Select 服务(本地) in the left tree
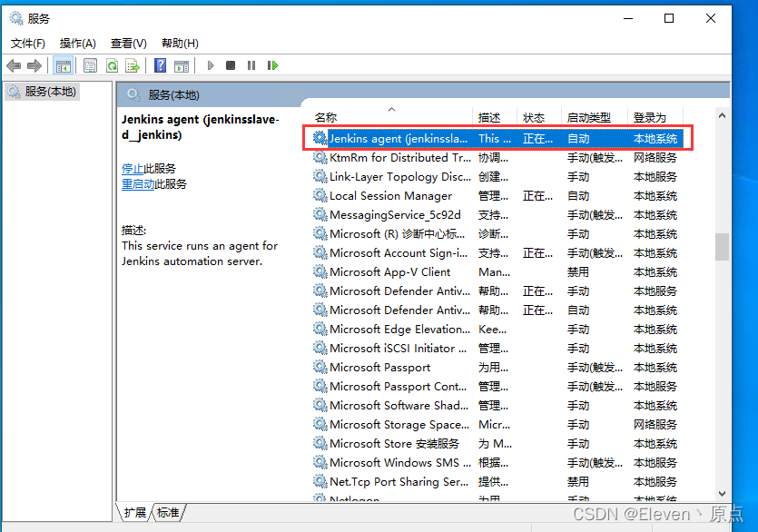This screenshot has height=532, width=758. click(x=43, y=92)
